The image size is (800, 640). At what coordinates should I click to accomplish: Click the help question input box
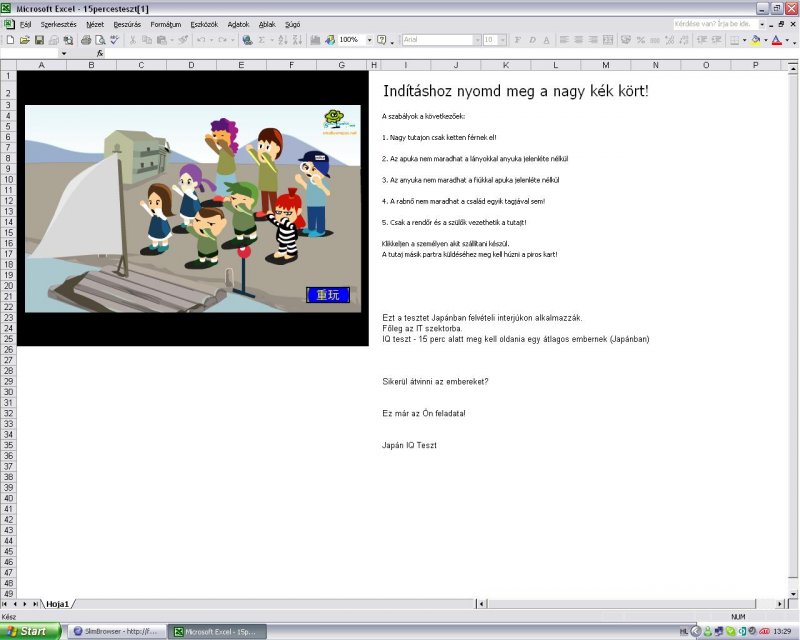(x=715, y=24)
